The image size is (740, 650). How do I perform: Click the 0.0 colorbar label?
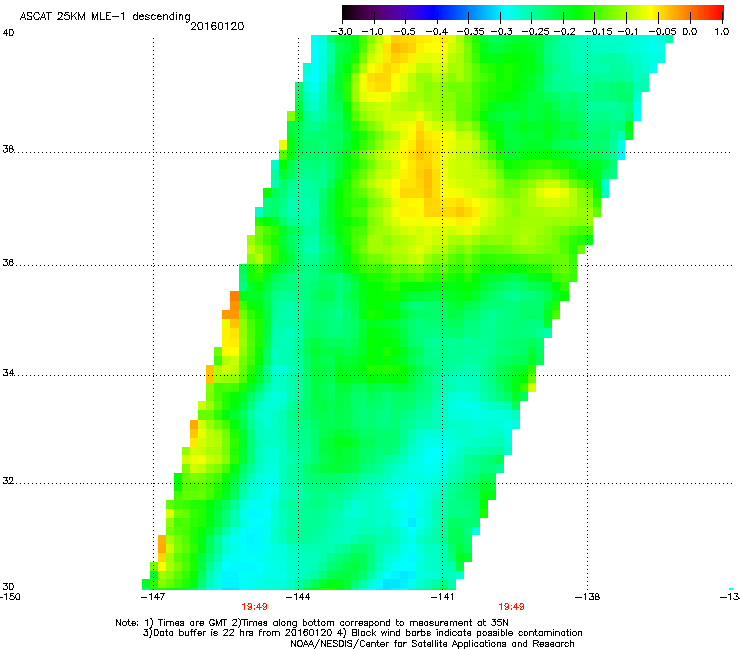click(x=690, y=32)
